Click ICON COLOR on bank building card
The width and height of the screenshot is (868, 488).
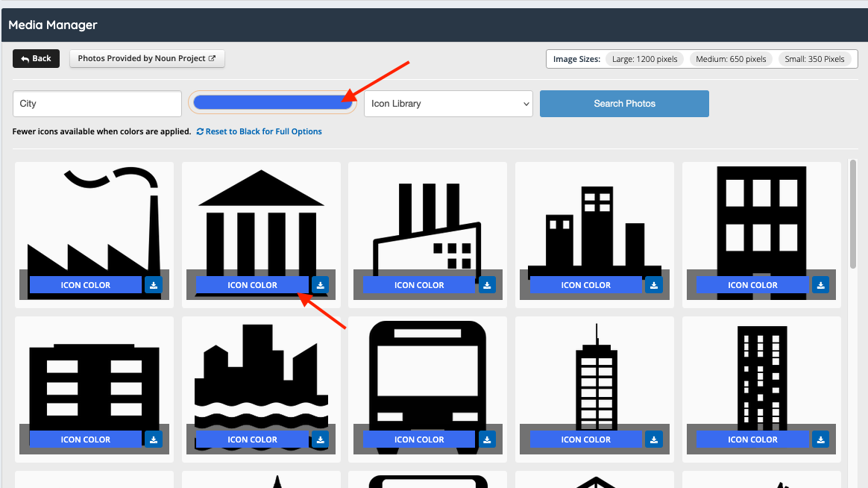[x=253, y=285]
